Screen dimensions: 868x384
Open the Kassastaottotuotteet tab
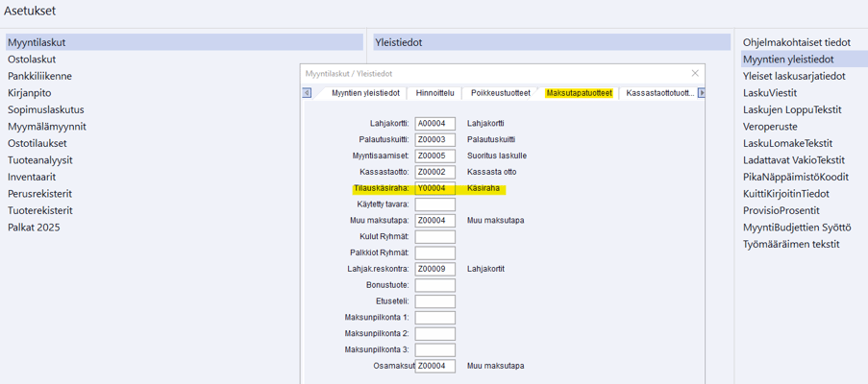tap(659, 93)
